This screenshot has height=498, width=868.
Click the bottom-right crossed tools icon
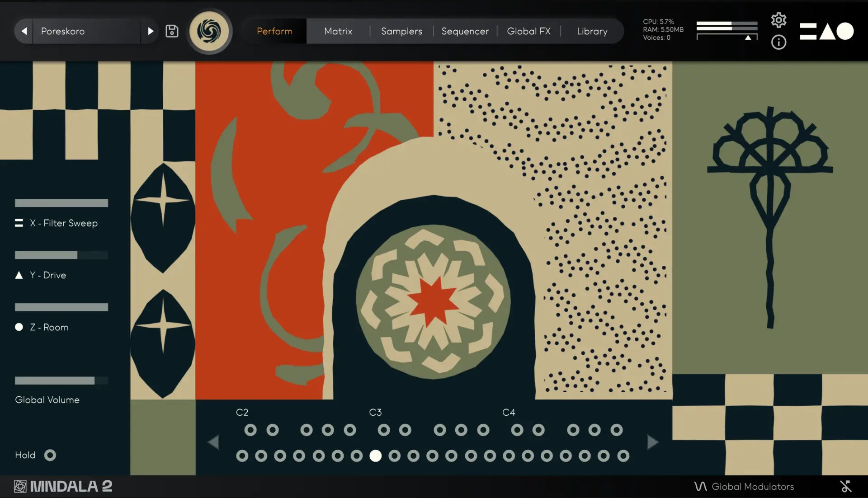[x=845, y=486]
